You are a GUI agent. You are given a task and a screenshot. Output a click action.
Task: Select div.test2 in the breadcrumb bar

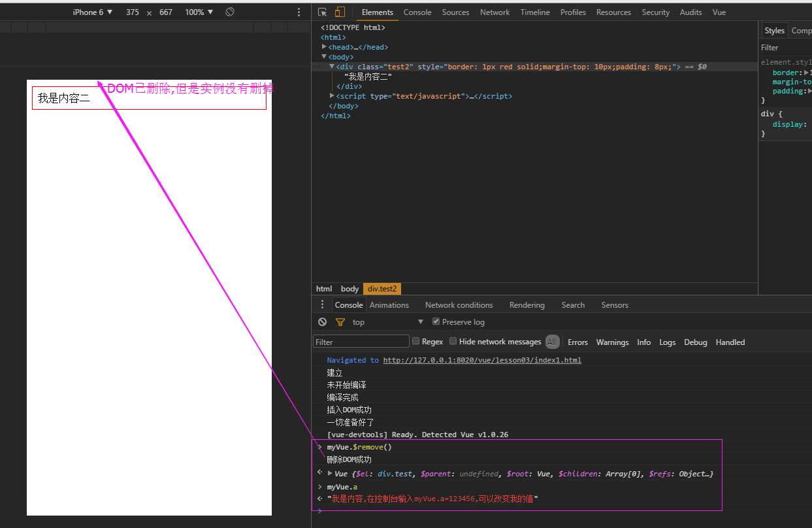[x=382, y=289]
